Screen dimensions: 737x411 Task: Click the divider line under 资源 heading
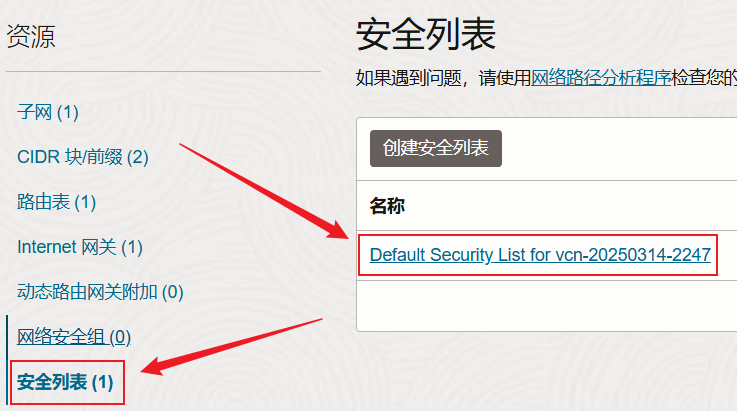pyautogui.click(x=164, y=71)
